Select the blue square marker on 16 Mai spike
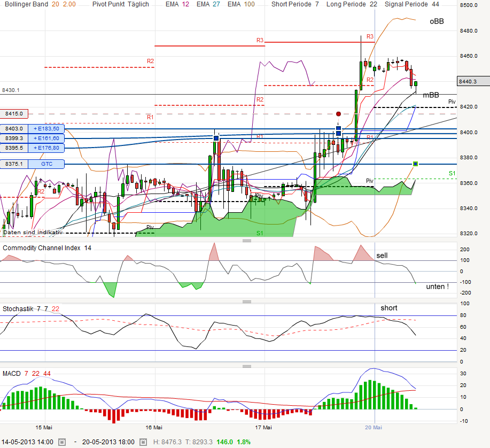 216,138
